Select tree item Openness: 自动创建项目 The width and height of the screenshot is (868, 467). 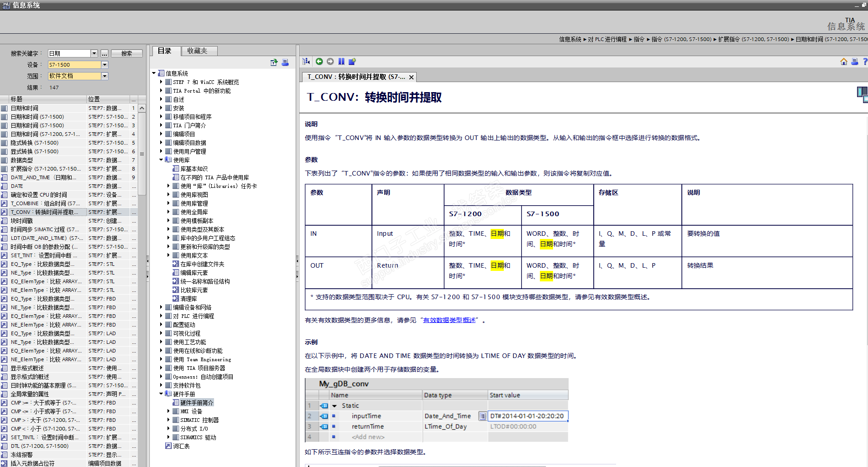(203, 377)
